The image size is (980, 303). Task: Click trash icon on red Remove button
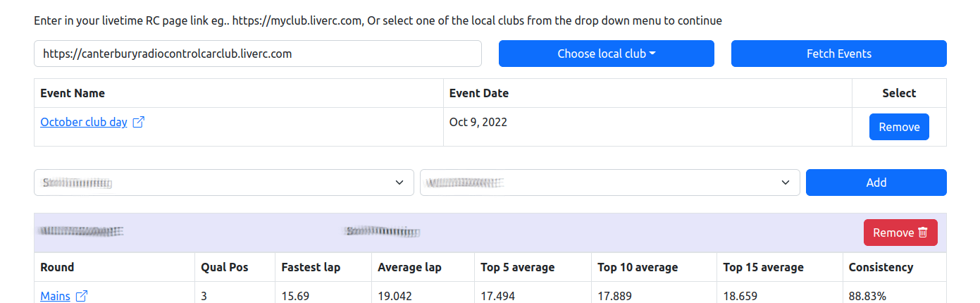click(x=923, y=233)
